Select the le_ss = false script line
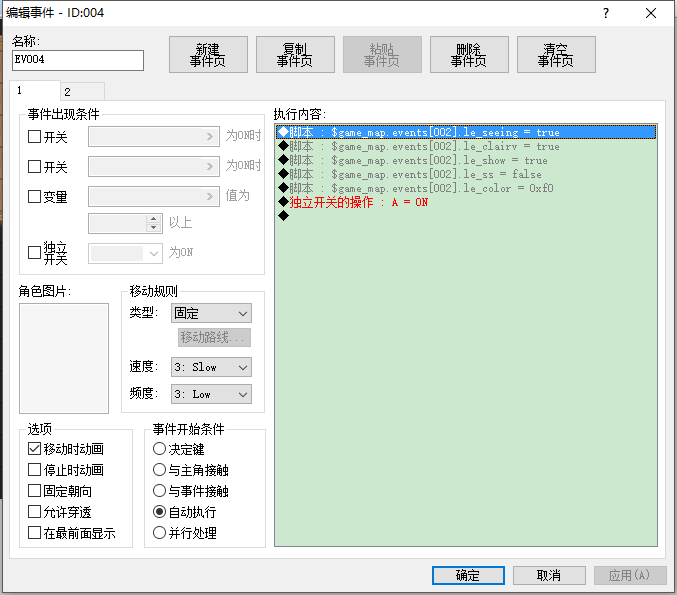The height and width of the screenshot is (595, 677). click(x=465, y=174)
